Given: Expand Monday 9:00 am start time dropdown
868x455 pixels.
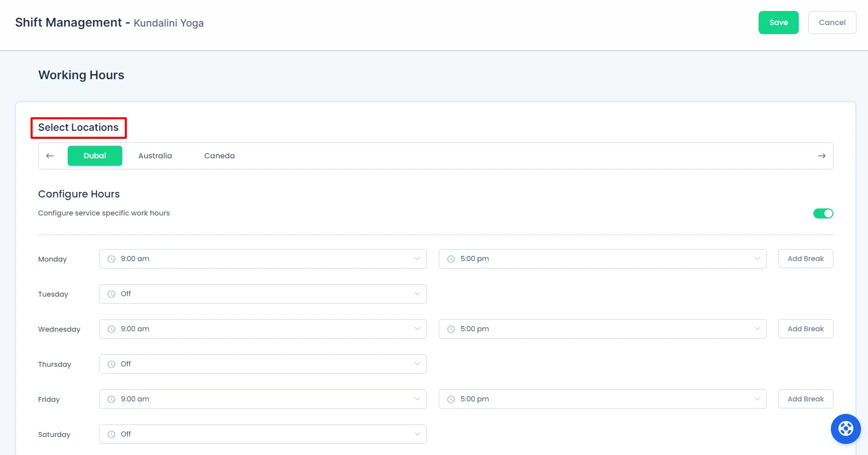Looking at the screenshot, I should pos(263,259).
